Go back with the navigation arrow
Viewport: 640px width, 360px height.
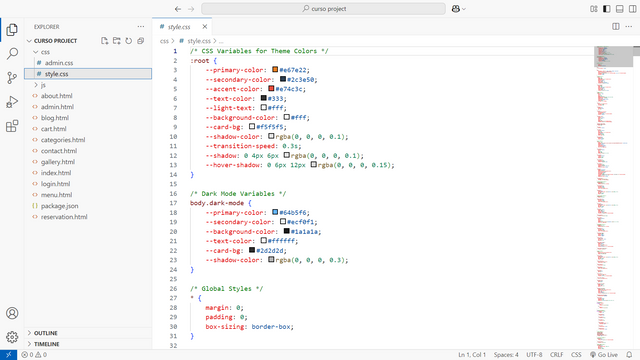click(178, 9)
